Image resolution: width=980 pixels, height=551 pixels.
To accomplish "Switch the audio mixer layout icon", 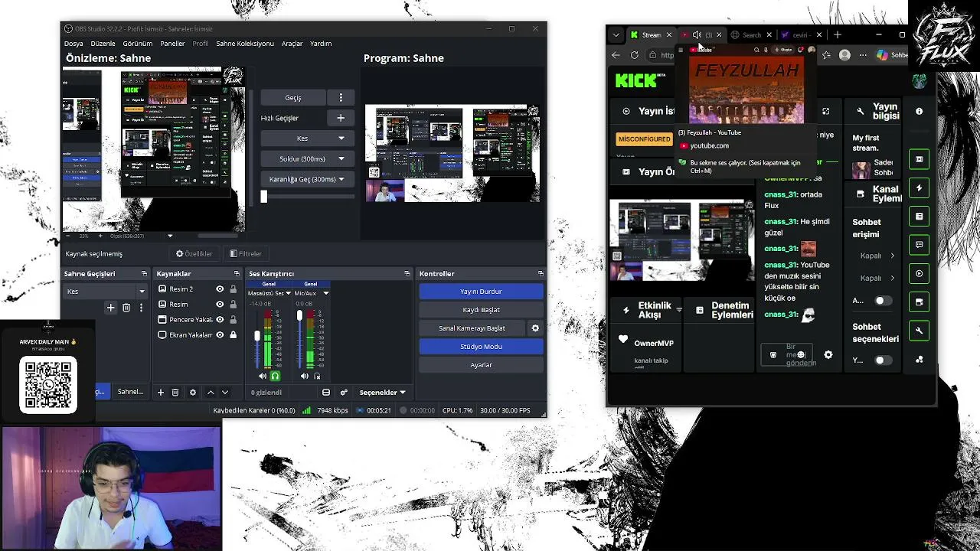I will pos(326,393).
